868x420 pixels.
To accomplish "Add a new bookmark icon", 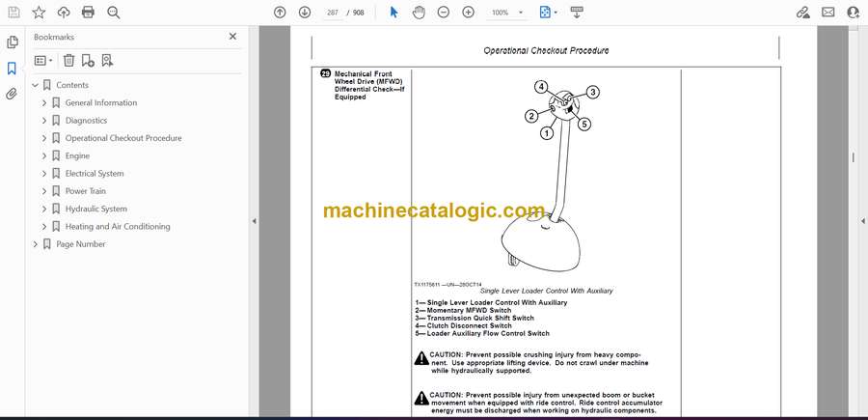I will click(88, 61).
